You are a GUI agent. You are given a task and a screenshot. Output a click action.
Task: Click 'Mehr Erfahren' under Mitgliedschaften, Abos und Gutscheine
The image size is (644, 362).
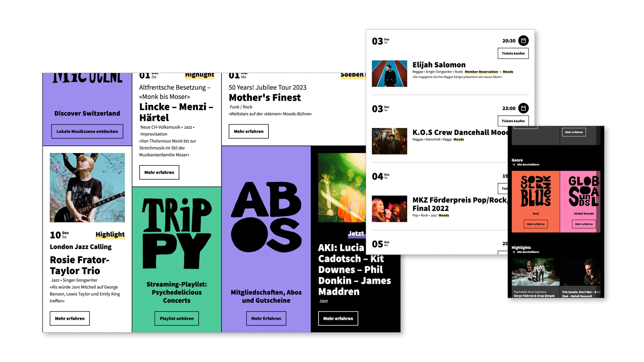pos(266,318)
